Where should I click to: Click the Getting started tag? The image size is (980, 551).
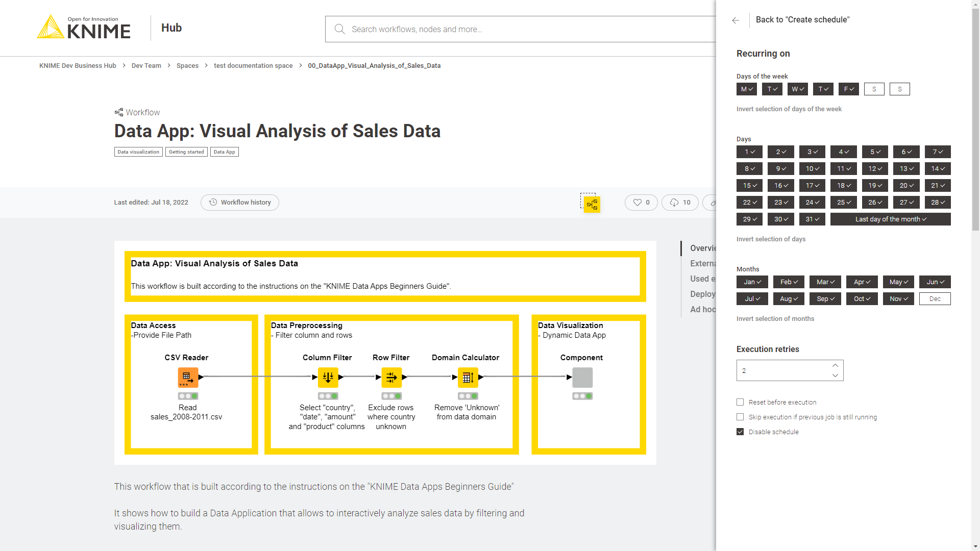click(186, 152)
